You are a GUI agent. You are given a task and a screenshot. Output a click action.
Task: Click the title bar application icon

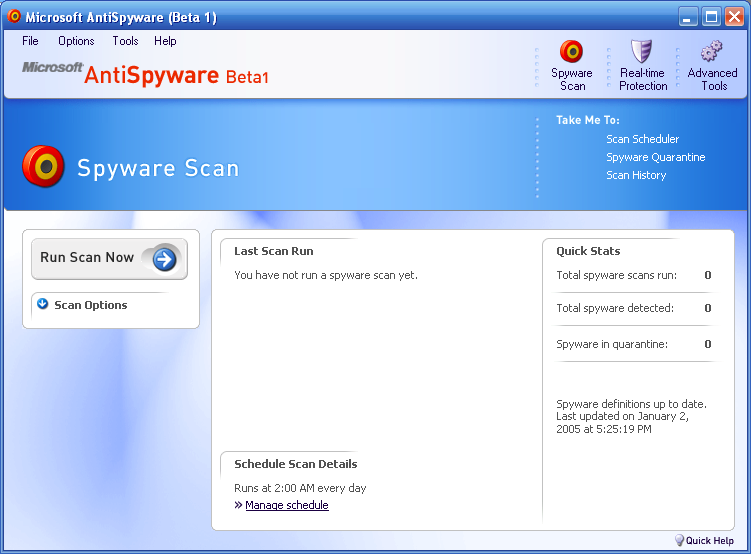coord(14,16)
